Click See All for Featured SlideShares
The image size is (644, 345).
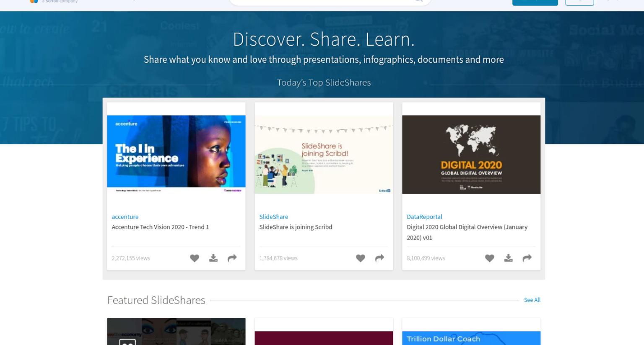(x=532, y=300)
